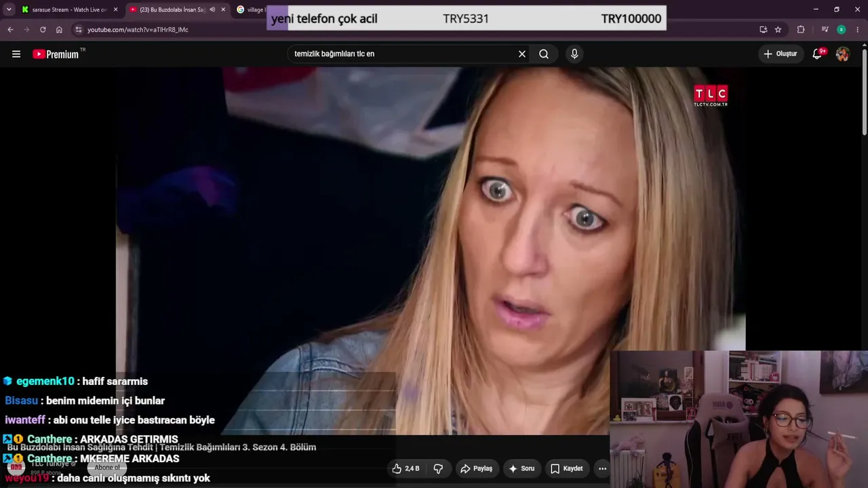This screenshot has height=488, width=868.
Task: Click the streamer webcam overlay
Action: 739,419
